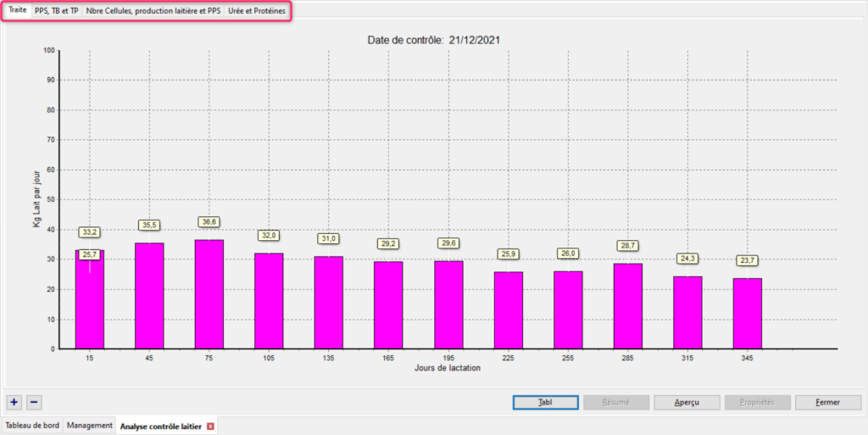The image size is (868, 435).
Task: Switch to the Traite tab
Action: click(17, 10)
